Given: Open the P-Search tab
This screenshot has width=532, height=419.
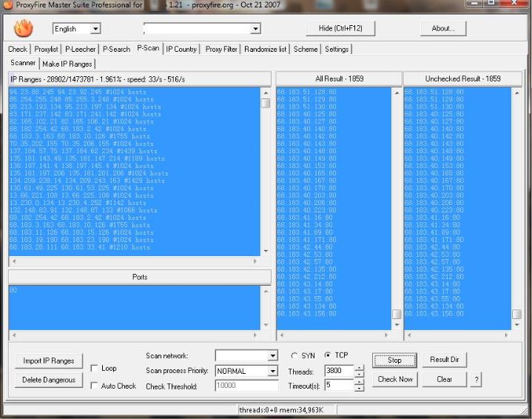Looking at the screenshot, I should point(116,50).
